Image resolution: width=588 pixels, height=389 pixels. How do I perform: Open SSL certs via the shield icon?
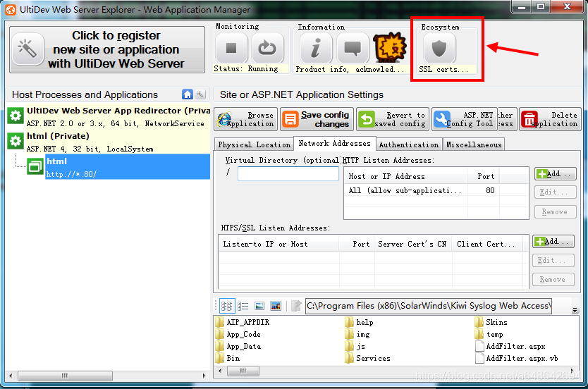439,48
